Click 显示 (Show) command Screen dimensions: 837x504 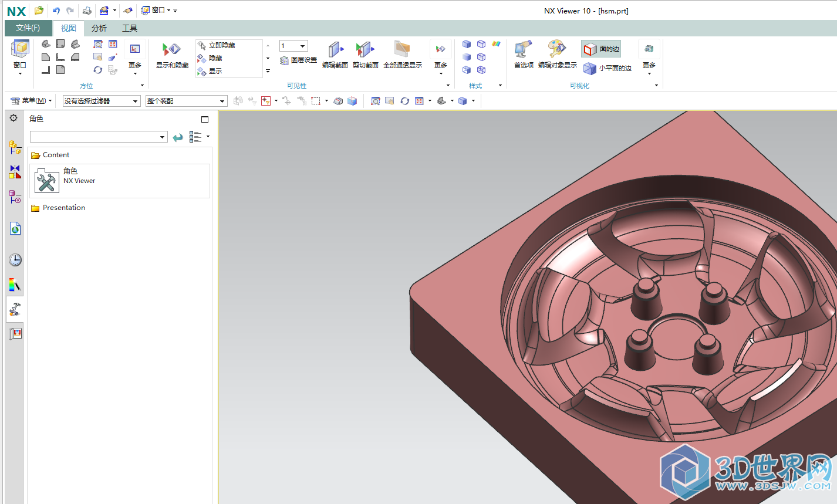pos(210,71)
